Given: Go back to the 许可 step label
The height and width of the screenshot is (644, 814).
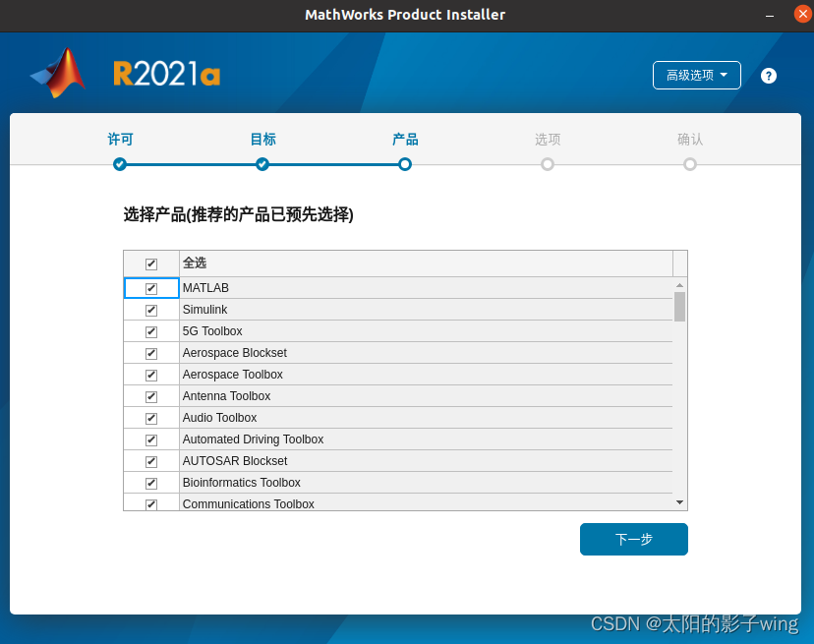Looking at the screenshot, I should [x=120, y=140].
